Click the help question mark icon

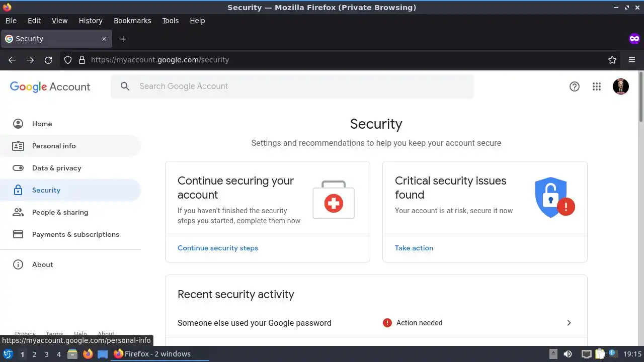point(575,86)
